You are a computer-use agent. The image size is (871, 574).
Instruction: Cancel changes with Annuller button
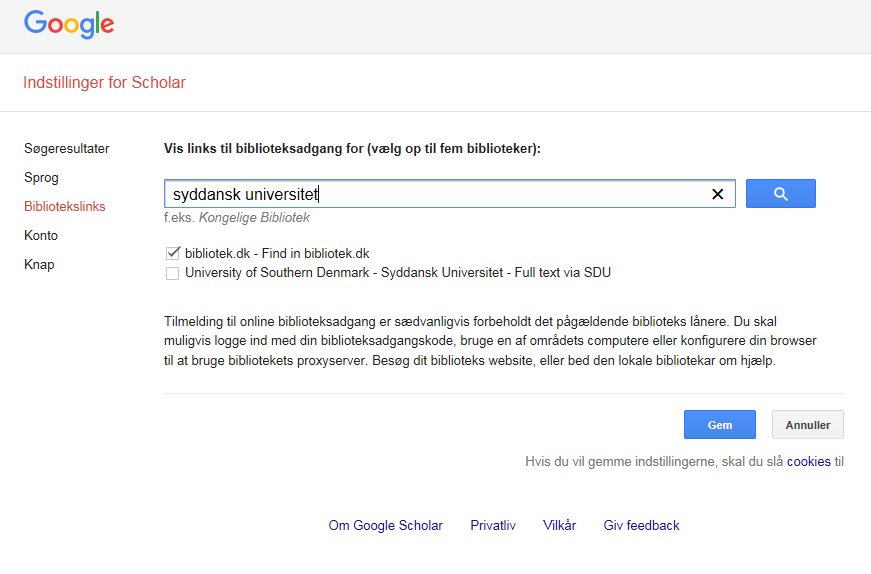[808, 425]
